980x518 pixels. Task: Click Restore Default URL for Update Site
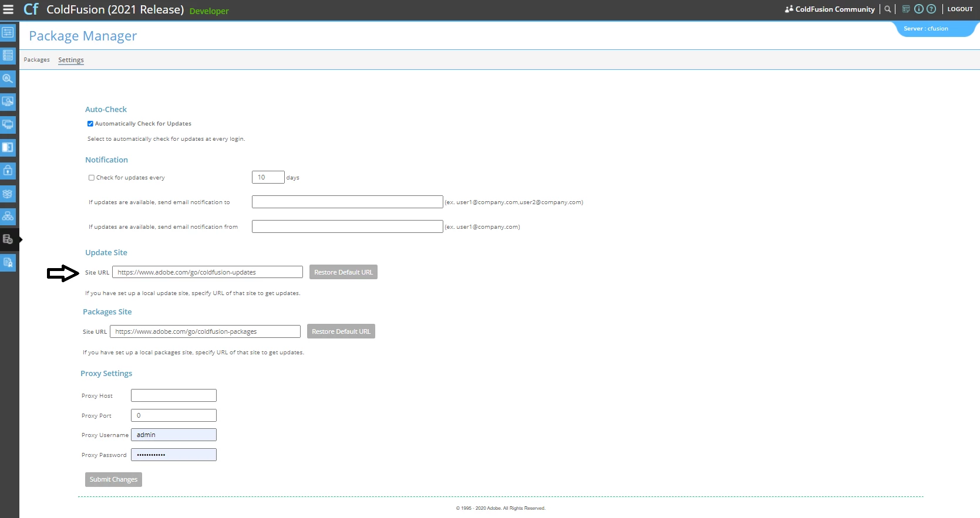click(343, 272)
